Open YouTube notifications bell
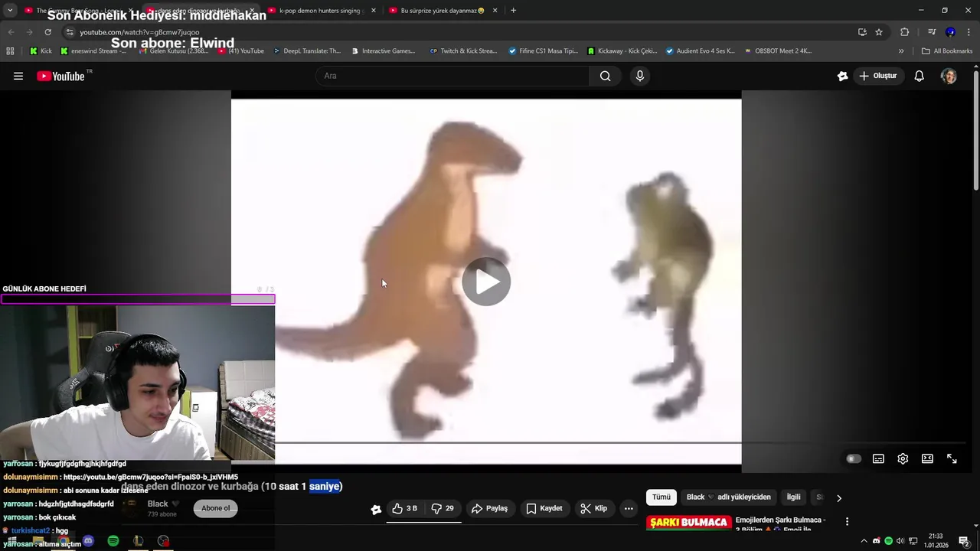The image size is (980, 551). click(920, 76)
